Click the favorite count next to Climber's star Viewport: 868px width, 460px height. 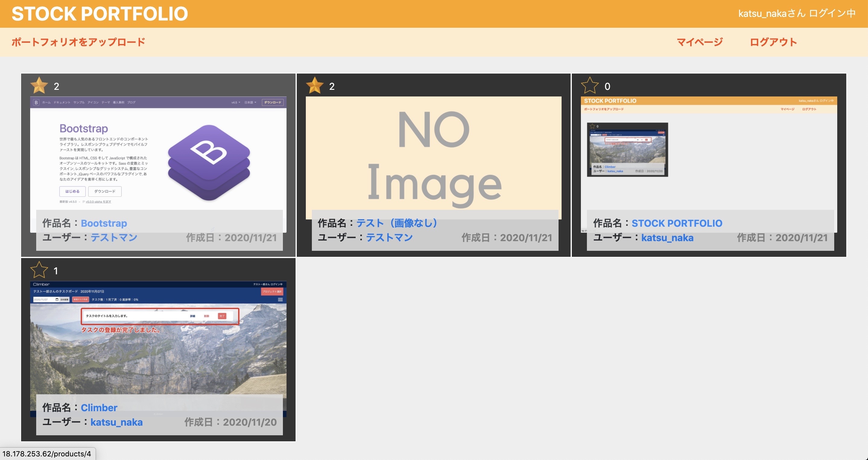[x=56, y=270]
